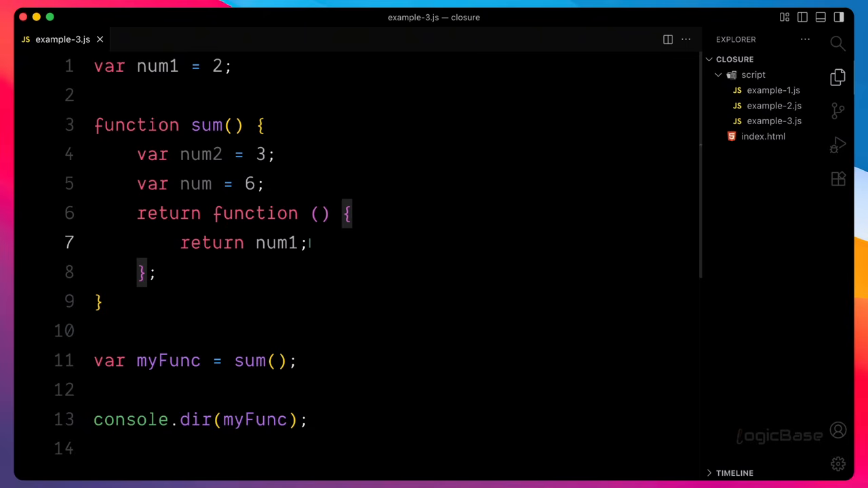
Task: Open editor More Actions ellipsis
Action: click(x=686, y=39)
